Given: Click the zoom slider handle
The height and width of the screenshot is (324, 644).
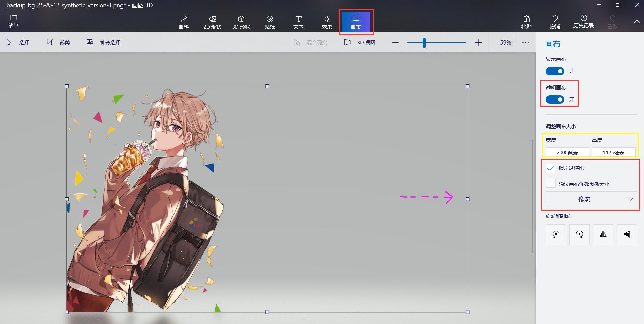Looking at the screenshot, I should pyautogui.click(x=424, y=43).
